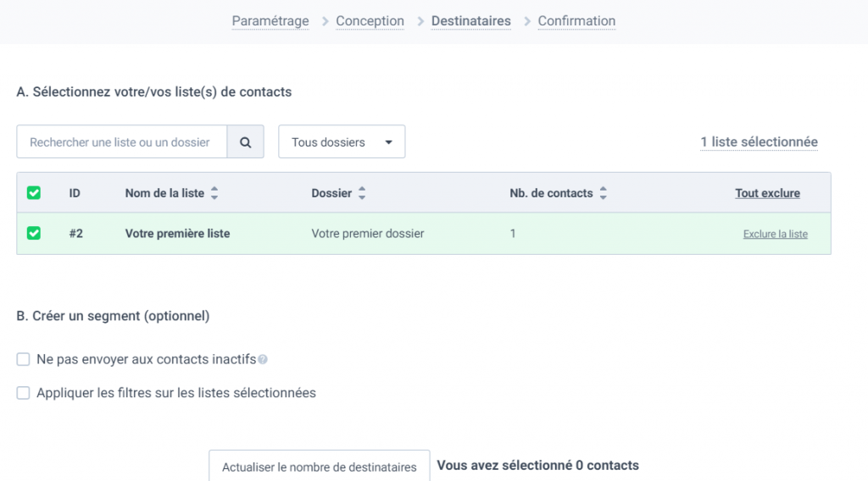Uncheck the select-all header checkbox
868x481 pixels.
pos(34,193)
